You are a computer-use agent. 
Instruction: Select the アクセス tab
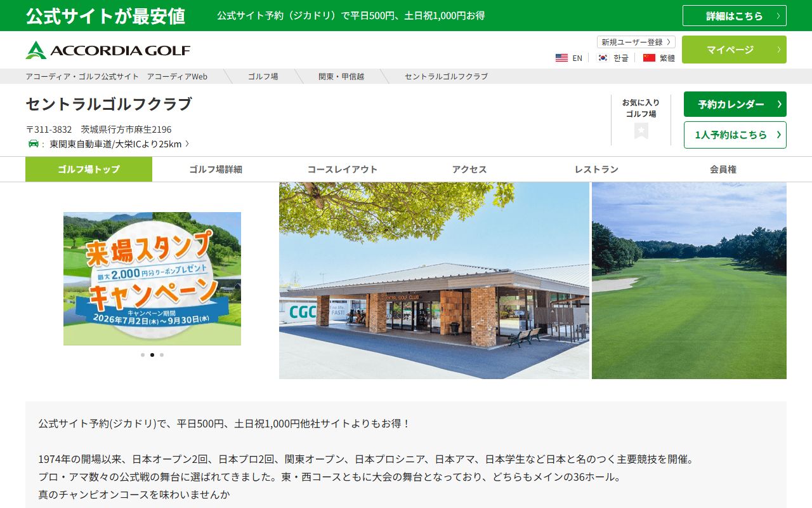[x=469, y=170]
